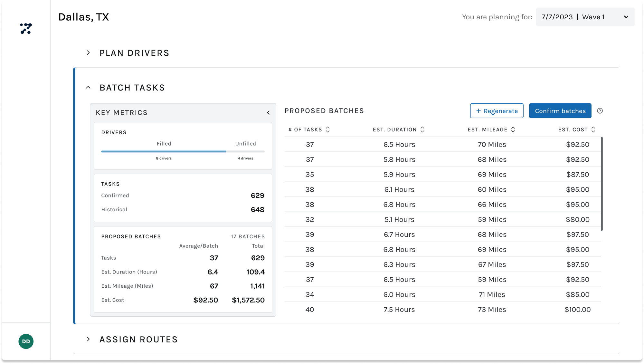The height and width of the screenshot is (364, 644).
Task: Sort by Est. Cost column
Action: pyautogui.click(x=593, y=129)
